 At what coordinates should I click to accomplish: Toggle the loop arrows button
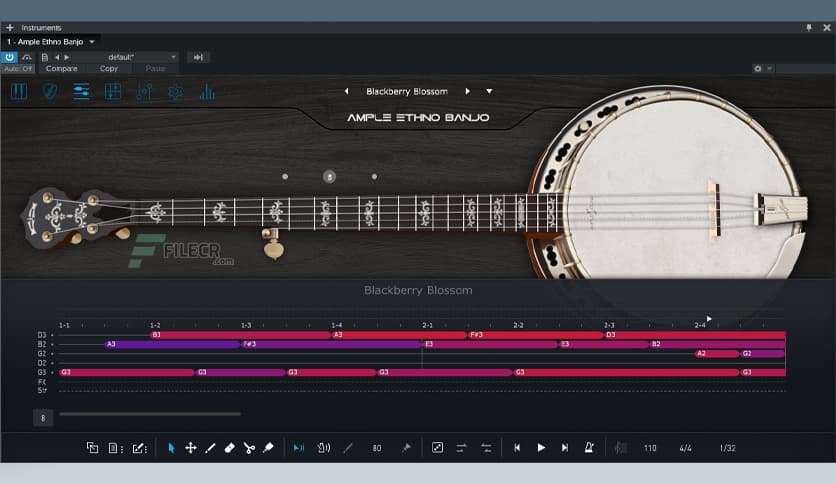(x=461, y=448)
